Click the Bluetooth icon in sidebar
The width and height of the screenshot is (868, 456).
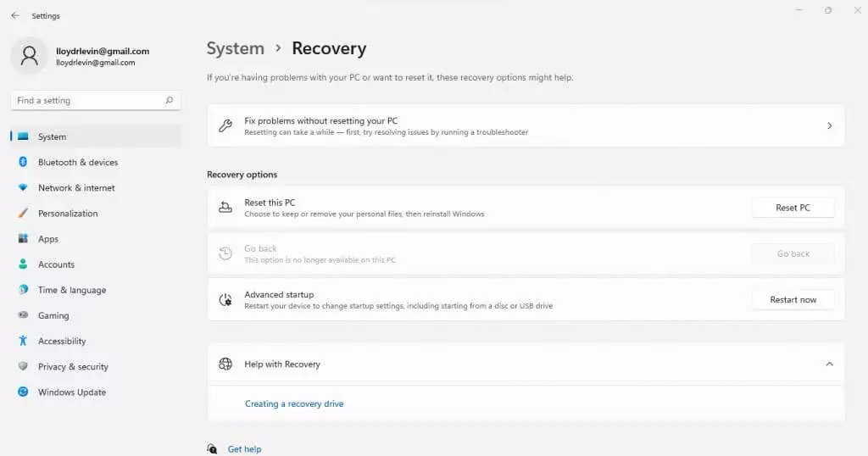[x=23, y=162]
